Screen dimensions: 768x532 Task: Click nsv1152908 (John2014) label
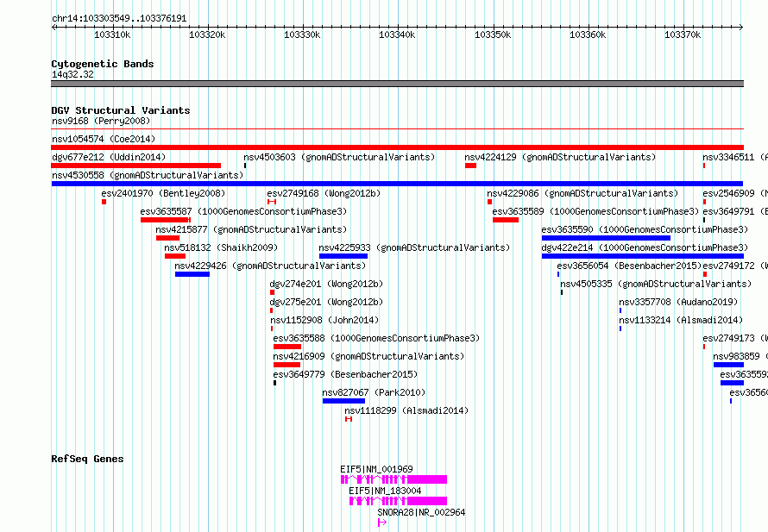324,320
